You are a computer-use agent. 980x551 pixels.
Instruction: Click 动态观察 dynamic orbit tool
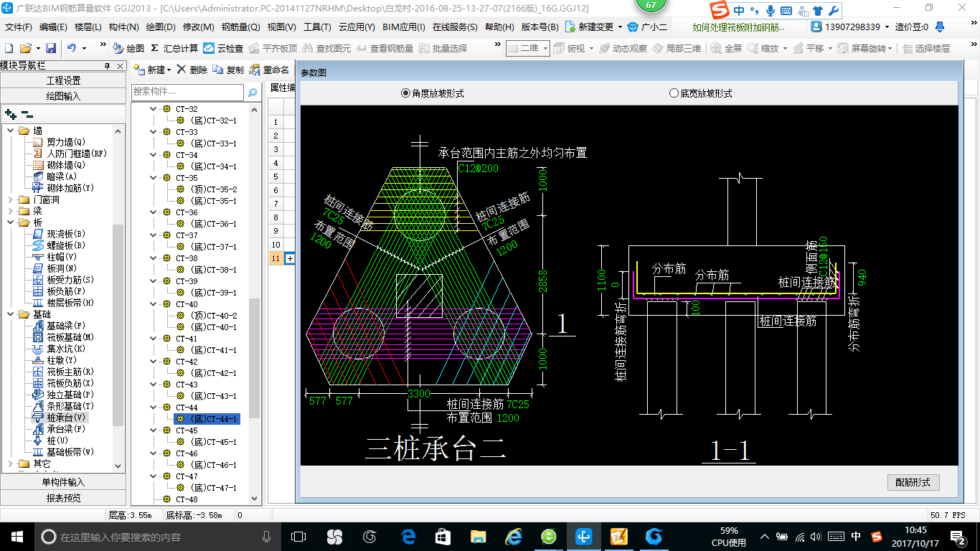point(622,48)
